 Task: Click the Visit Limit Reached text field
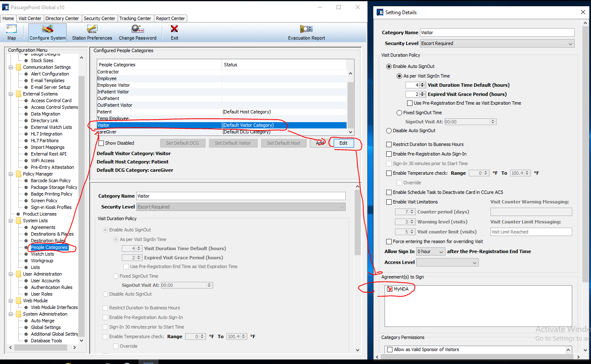[x=531, y=232]
